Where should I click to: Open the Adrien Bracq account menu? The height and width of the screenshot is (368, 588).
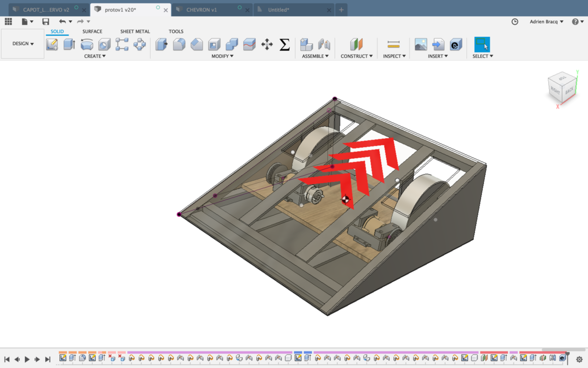(x=547, y=22)
